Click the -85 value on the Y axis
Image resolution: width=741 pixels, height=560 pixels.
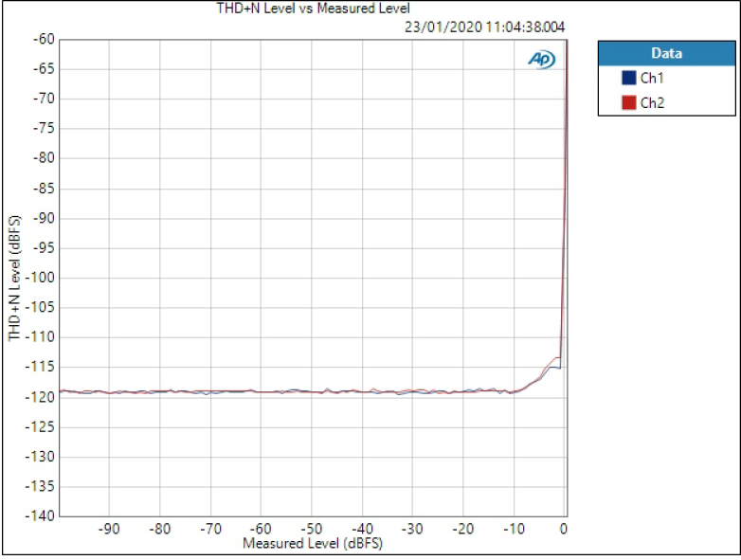pos(44,188)
